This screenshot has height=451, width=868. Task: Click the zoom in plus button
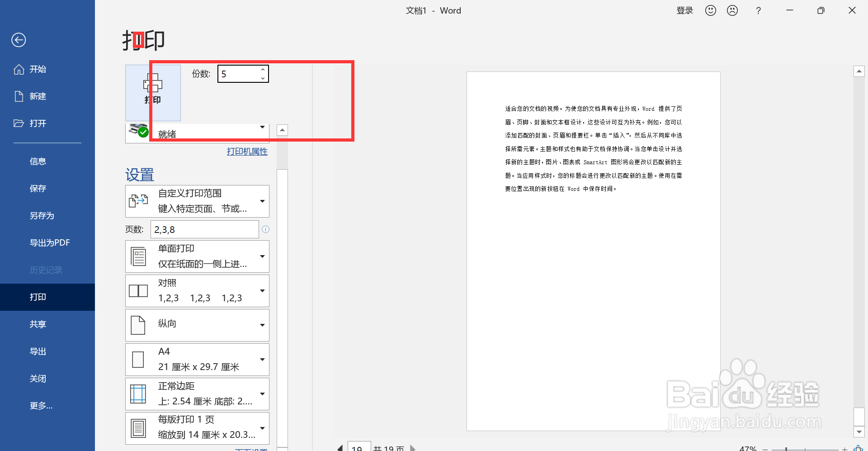point(844,449)
